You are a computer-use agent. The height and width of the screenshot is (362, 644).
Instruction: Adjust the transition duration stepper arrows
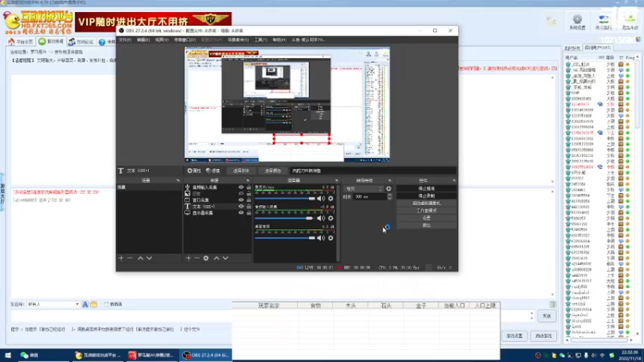pyautogui.click(x=390, y=197)
